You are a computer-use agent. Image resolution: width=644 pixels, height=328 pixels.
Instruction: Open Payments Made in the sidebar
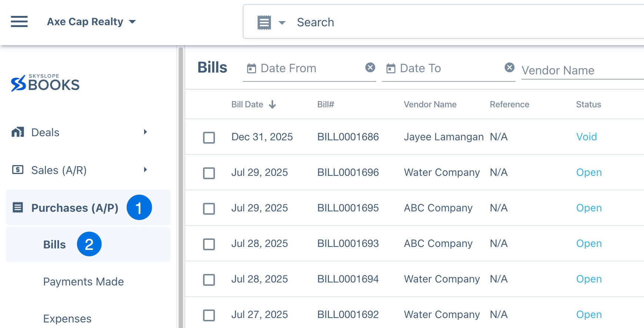83,282
